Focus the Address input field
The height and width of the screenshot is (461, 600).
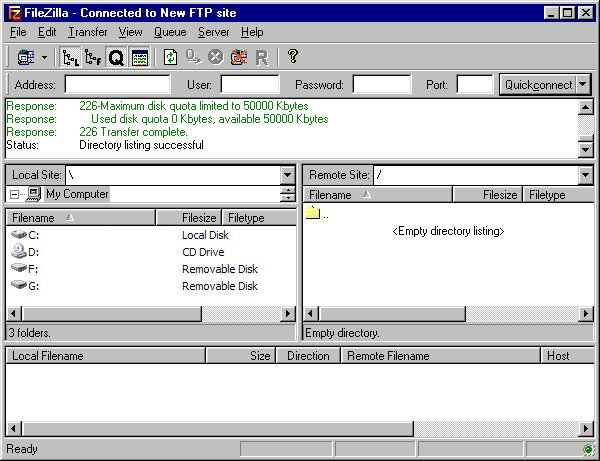tap(117, 84)
